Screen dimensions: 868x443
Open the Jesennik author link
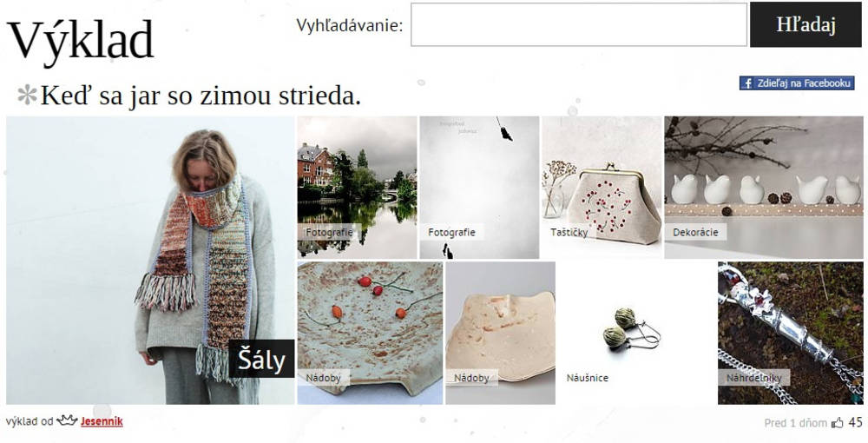102,421
